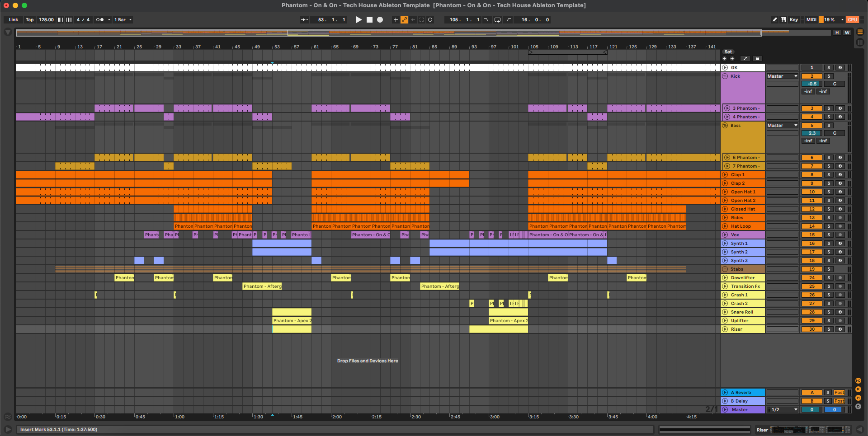Open the quantization 1 Bar dropdown
The height and width of the screenshot is (436, 868).
point(123,20)
